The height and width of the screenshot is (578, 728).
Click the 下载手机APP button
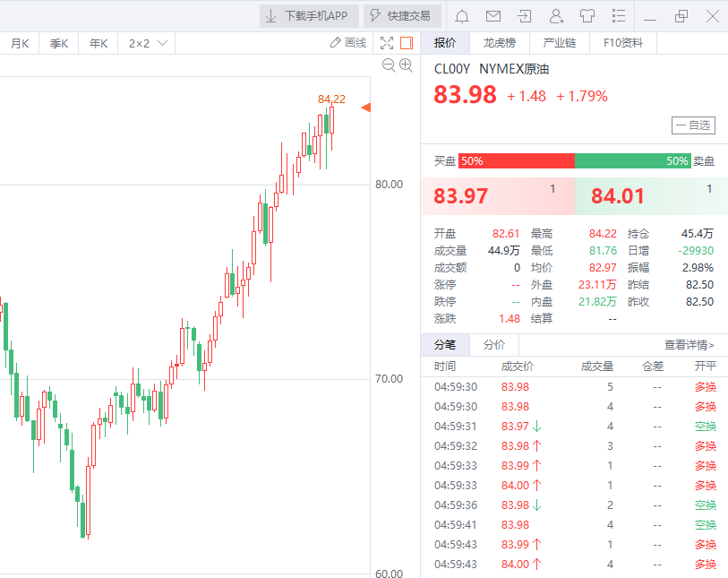pos(309,16)
